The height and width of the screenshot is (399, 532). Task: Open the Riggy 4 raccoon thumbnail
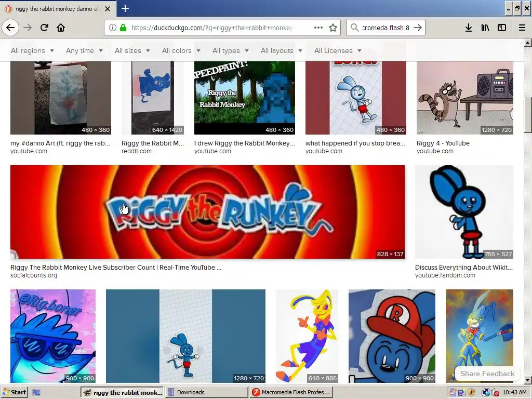click(465, 98)
